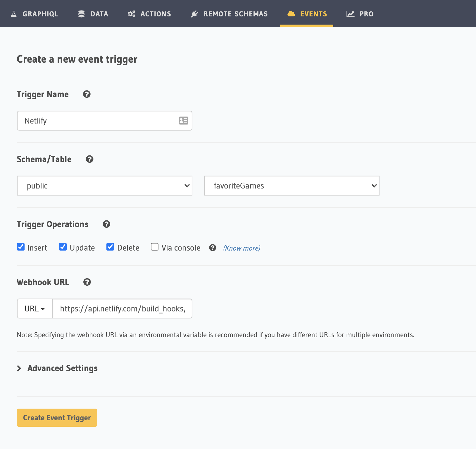This screenshot has height=449, width=476.
Task: Open the Trigger Name help tooltip icon
Action: click(87, 94)
